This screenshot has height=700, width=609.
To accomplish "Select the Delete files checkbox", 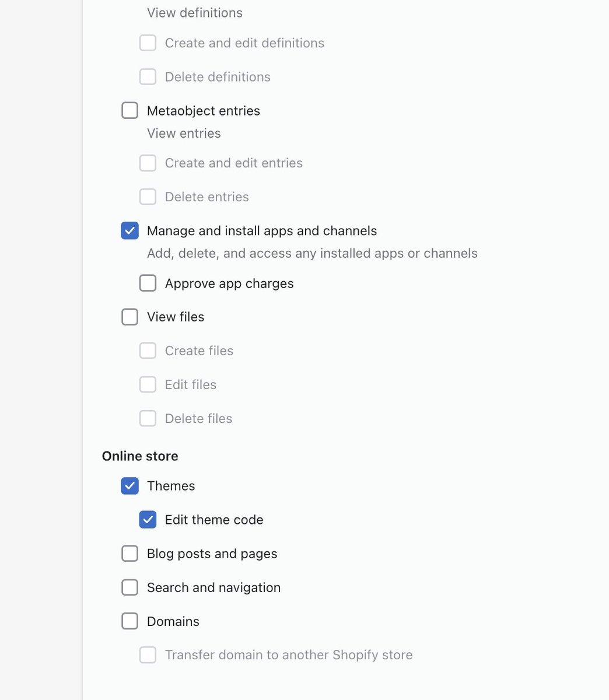I will click(x=148, y=419).
